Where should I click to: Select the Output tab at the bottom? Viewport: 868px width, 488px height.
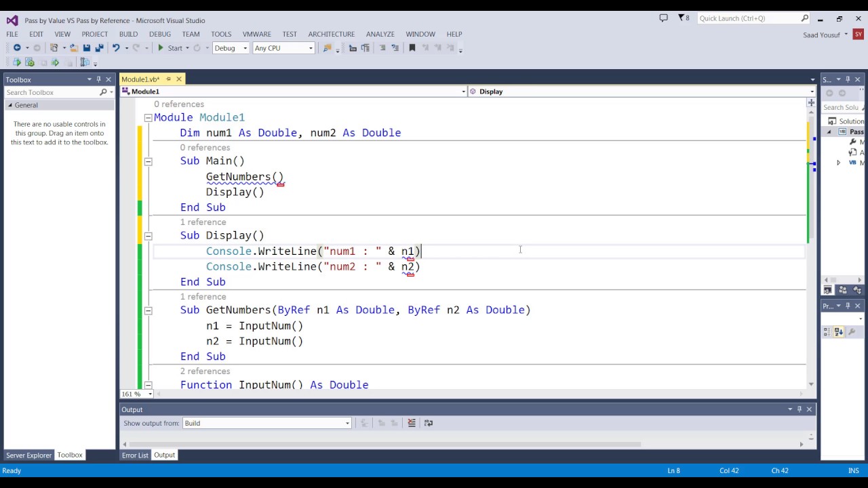164,455
